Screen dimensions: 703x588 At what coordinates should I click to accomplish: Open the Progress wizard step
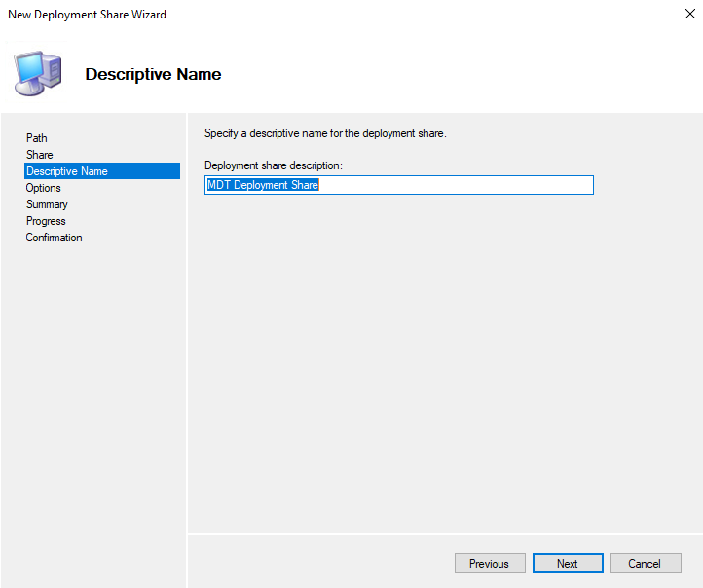[46, 221]
